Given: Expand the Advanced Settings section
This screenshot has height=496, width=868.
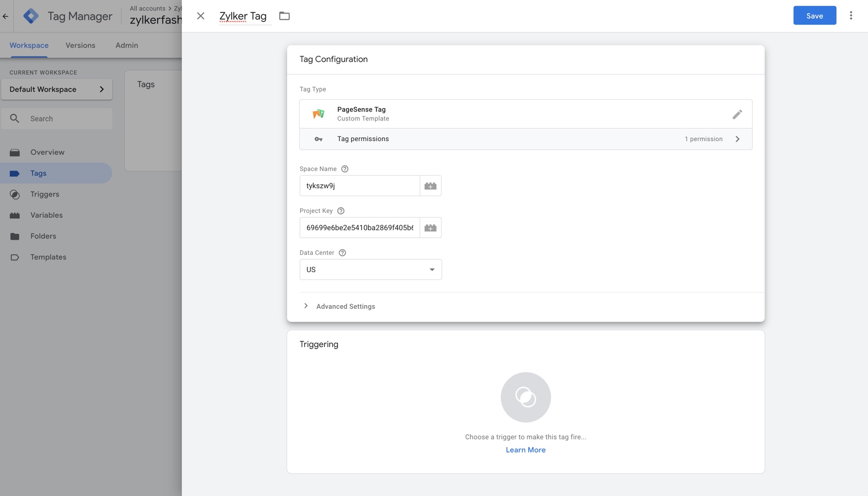Looking at the screenshot, I should (x=339, y=306).
